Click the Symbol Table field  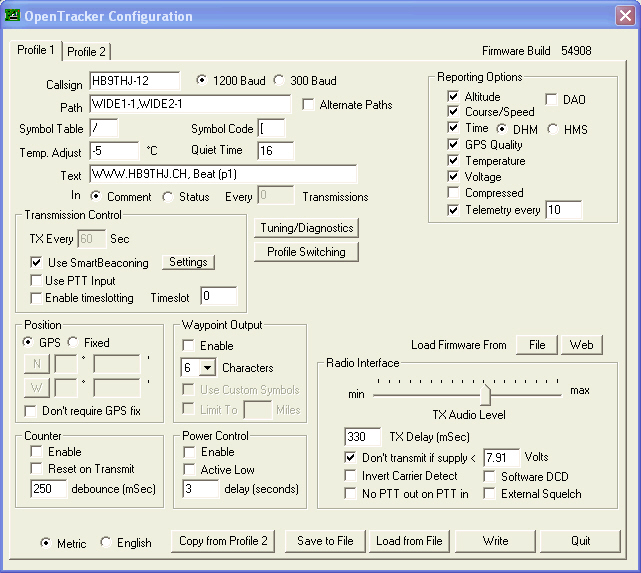[x=104, y=128]
